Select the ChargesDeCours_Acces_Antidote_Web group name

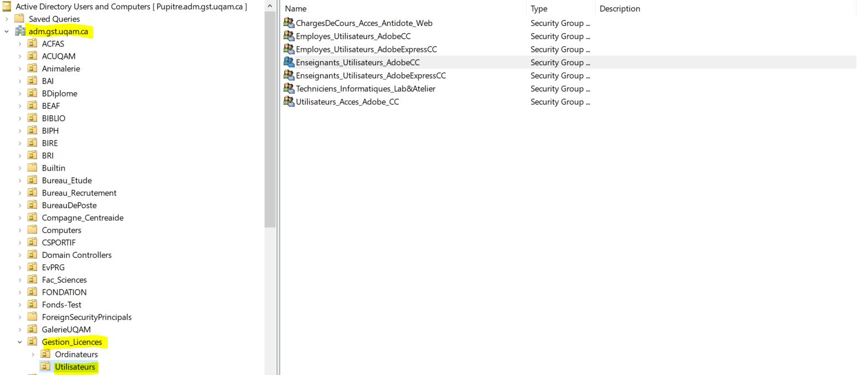[364, 23]
